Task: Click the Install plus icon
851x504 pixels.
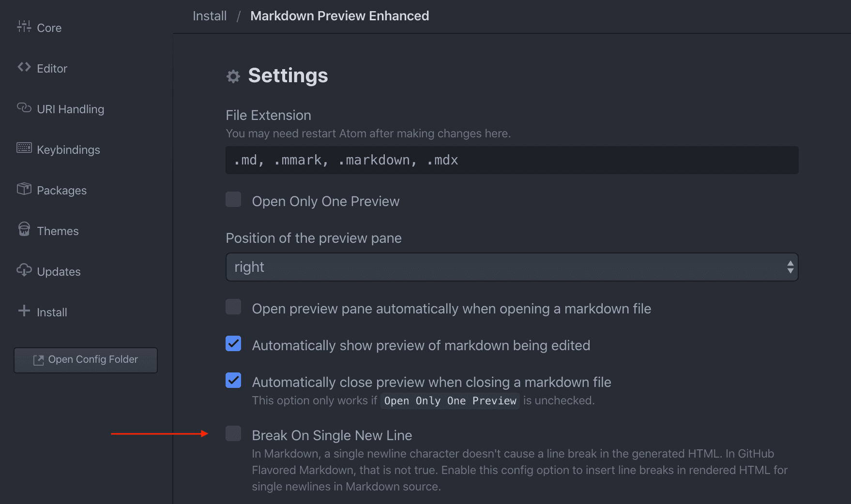Action: point(24,311)
